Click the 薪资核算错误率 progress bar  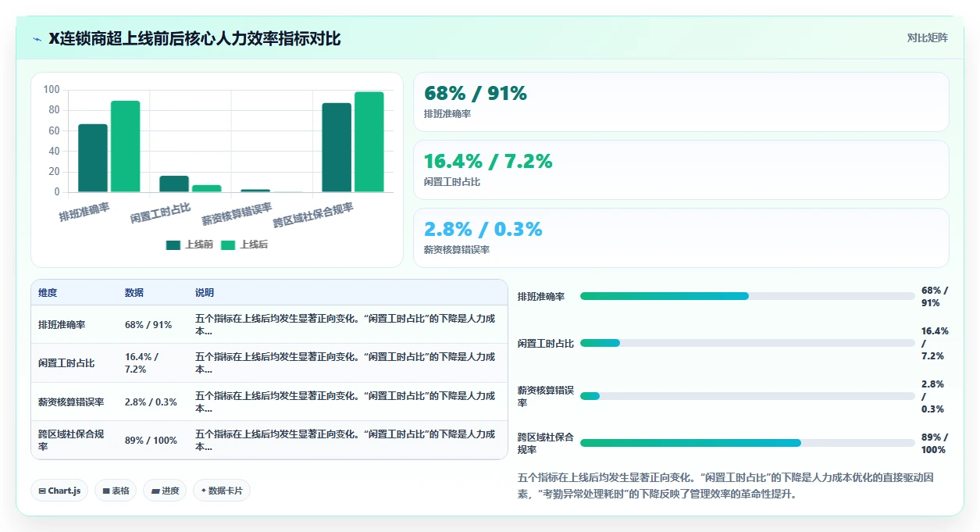747,396
